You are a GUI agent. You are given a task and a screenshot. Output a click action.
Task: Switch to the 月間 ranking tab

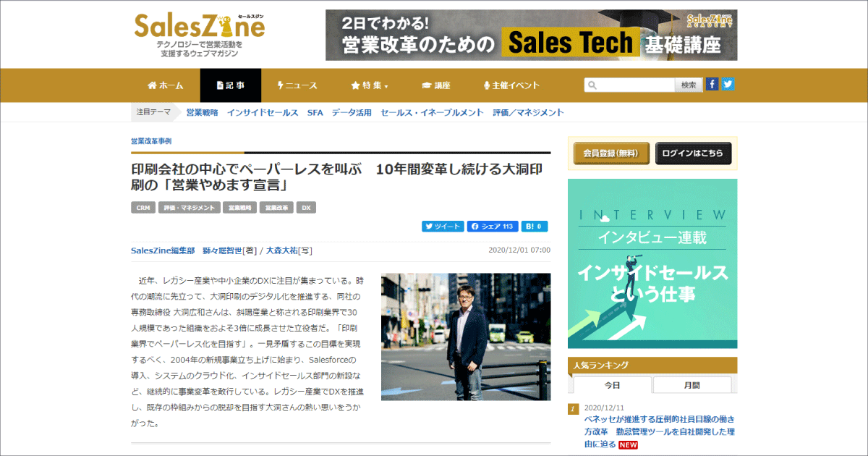692,385
